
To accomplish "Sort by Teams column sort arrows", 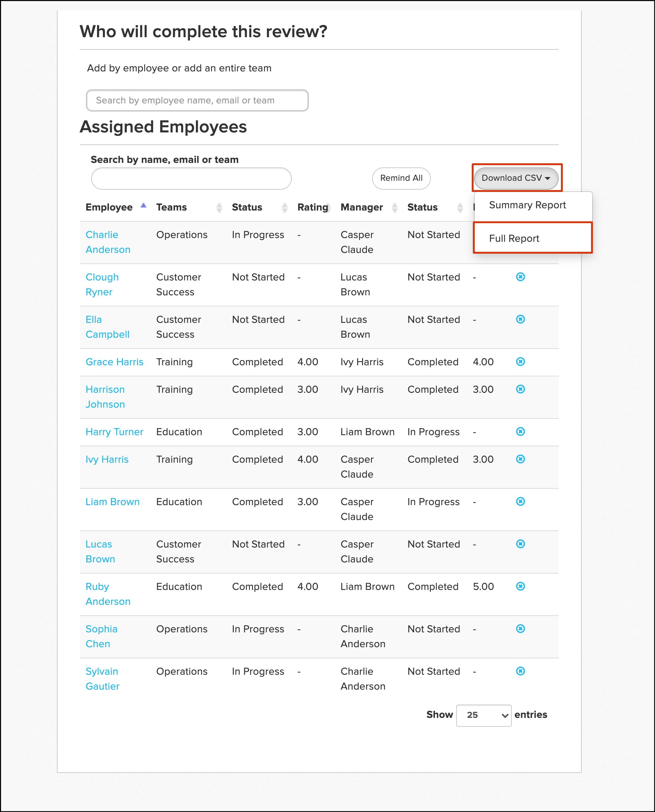I will [219, 207].
